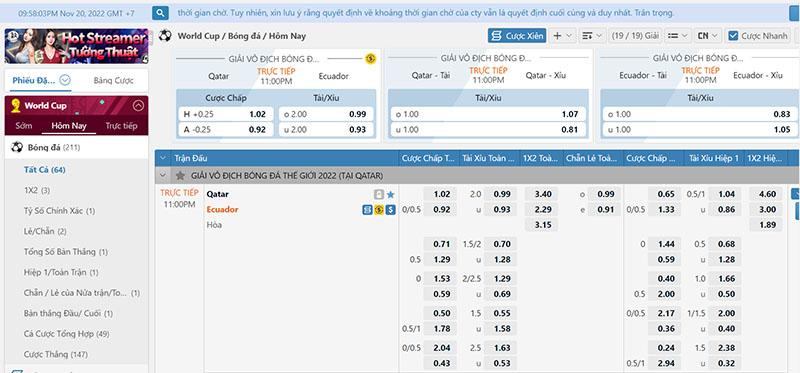The image size is (800, 373).
Task: Open the Bảng Cược tab
Action: tap(113, 80)
